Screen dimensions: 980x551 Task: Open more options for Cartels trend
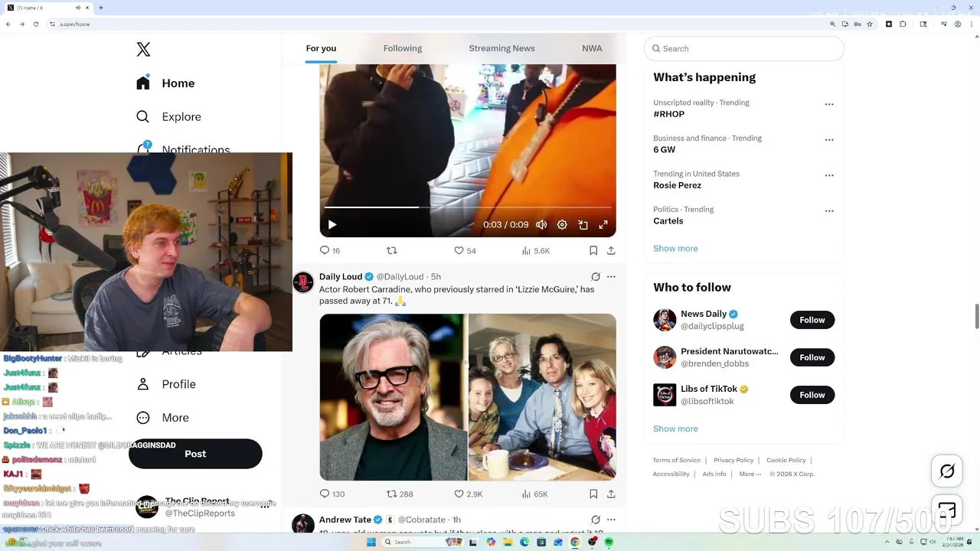pos(829,211)
